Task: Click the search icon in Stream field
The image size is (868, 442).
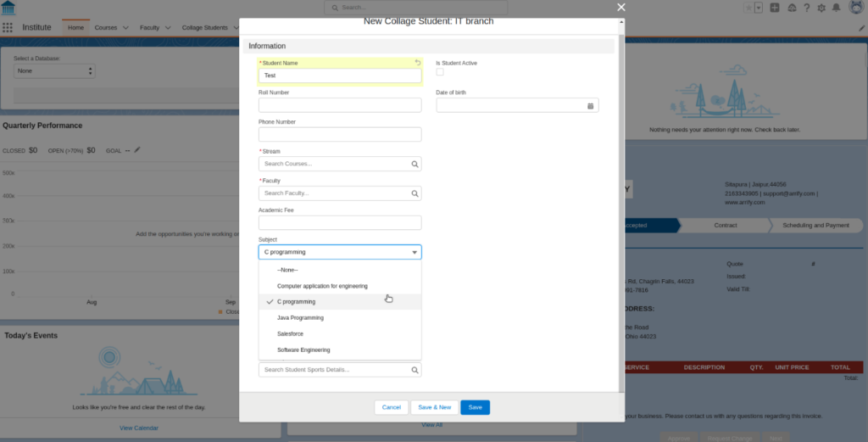Action: coord(415,165)
